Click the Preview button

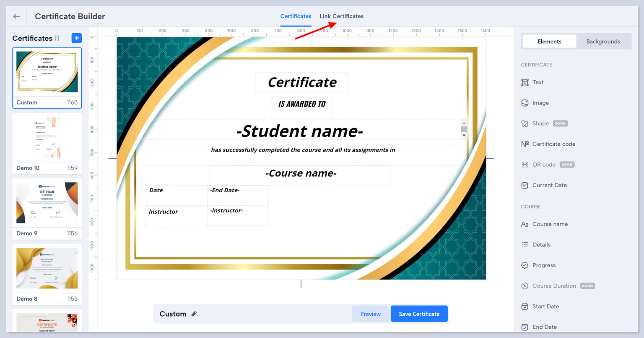(x=371, y=314)
